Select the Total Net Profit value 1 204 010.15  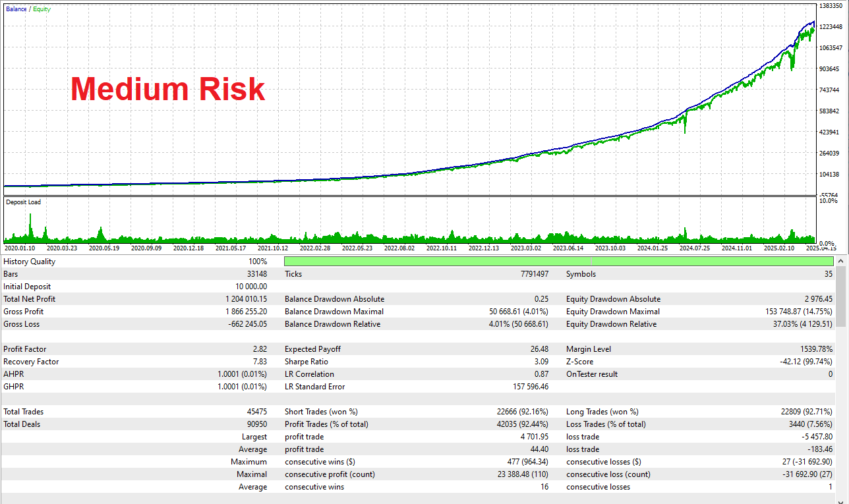pyautogui.click(x=246, y=299)
